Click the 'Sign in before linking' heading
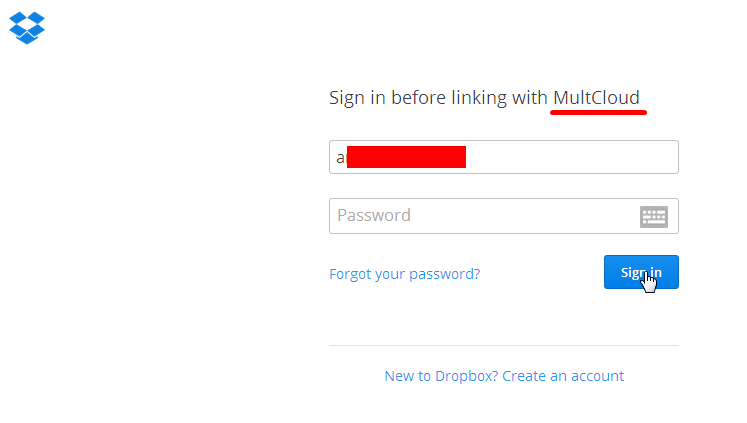747x423 pixels. tap(438, 98)
